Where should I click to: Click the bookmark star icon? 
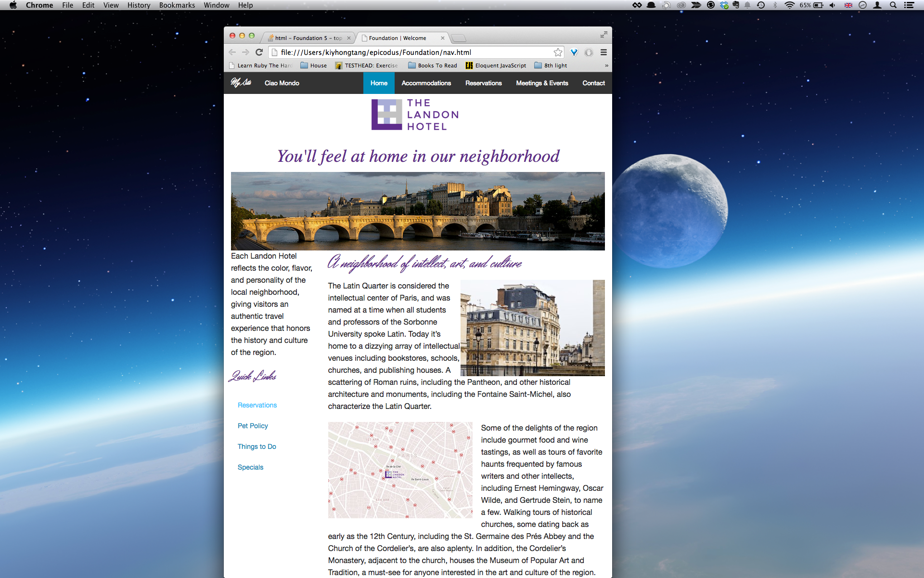(558, 52)
